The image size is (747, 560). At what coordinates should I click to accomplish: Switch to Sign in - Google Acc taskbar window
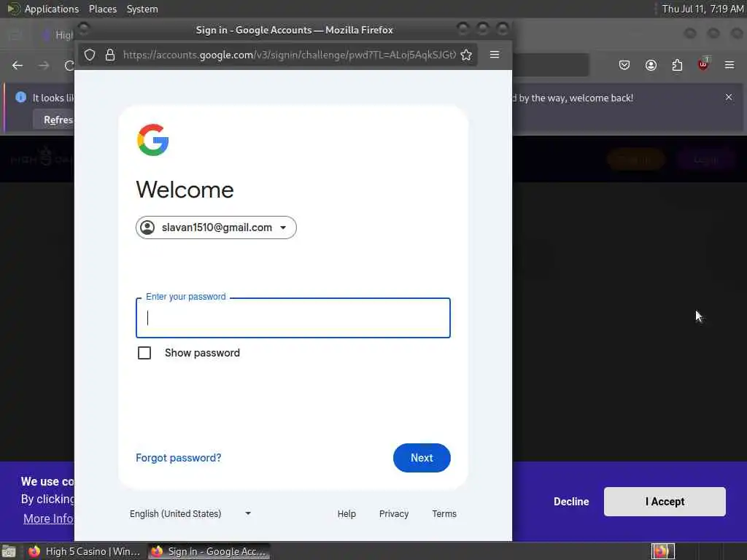[209, 551]
